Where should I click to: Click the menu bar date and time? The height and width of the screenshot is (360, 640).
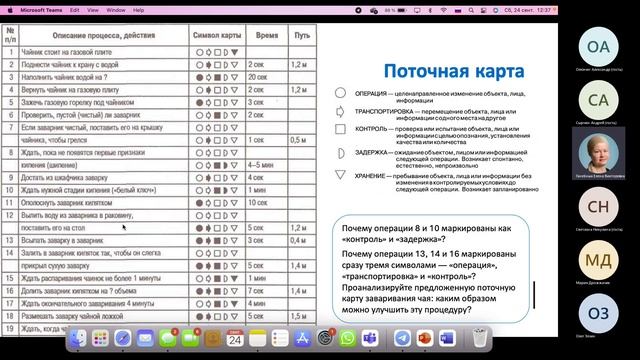pos(527,10)
